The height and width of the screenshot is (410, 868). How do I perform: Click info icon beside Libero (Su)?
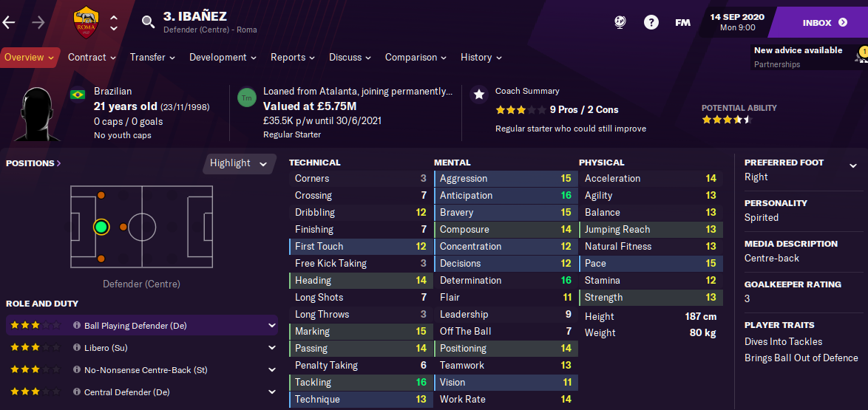(77, 348)
